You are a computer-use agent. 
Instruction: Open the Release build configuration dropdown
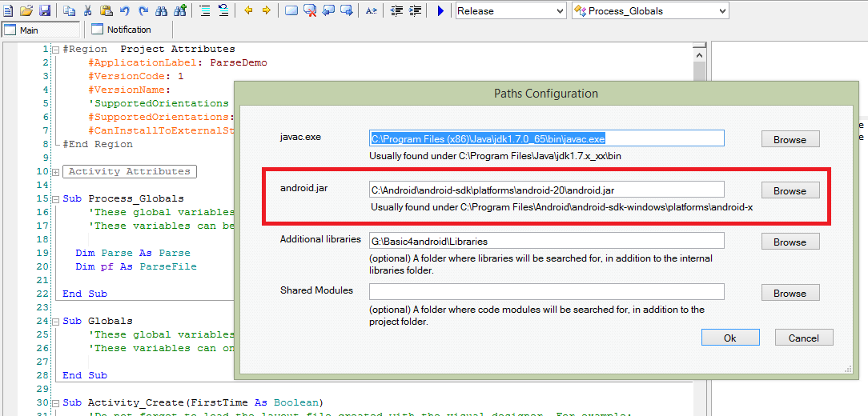(x=511, y=10)
